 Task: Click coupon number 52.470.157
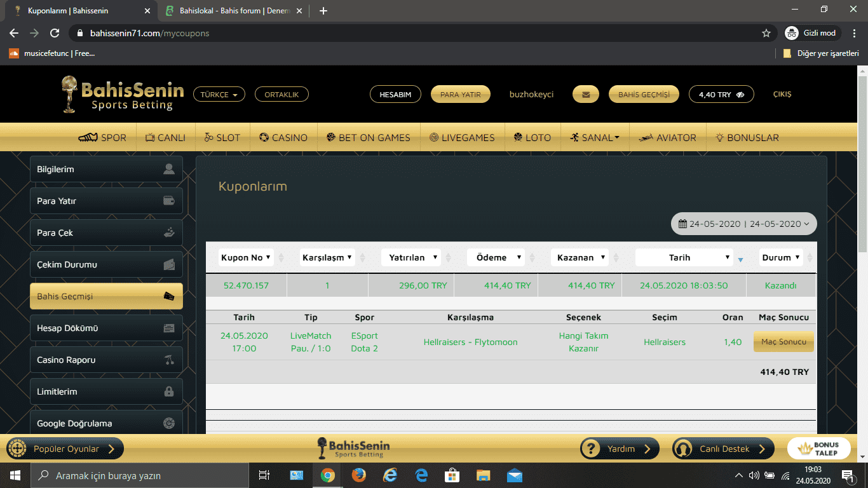coord(247,285)
